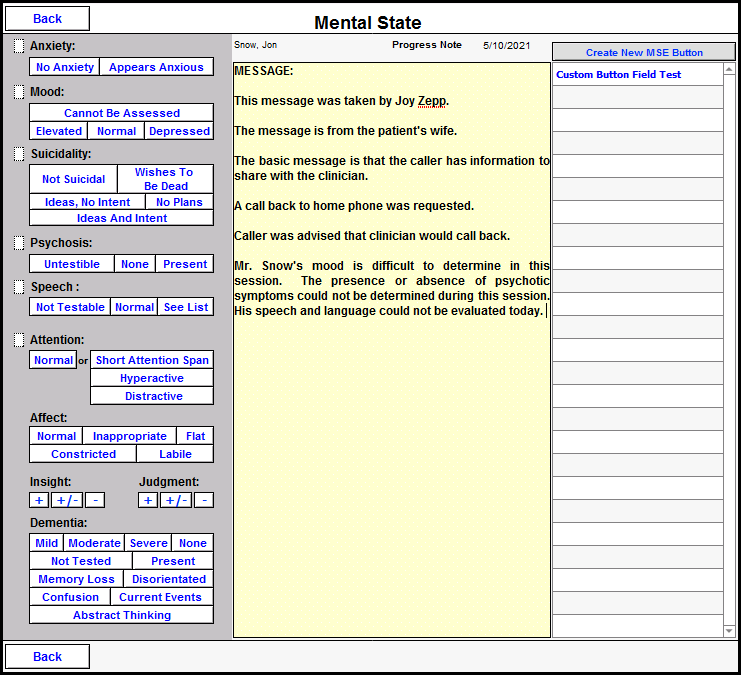
Task: Click Create New MSE Button
Action: click(x=643, y=52)
